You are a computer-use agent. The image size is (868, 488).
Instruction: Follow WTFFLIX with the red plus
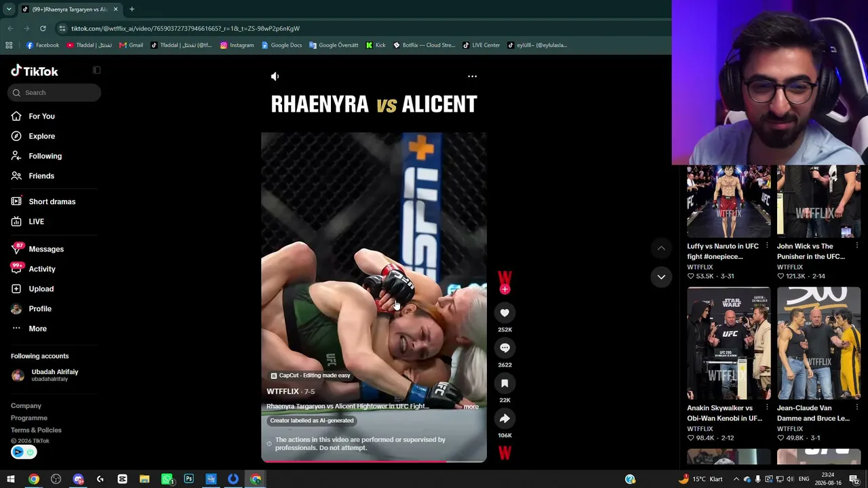click(x=505, y=289)
